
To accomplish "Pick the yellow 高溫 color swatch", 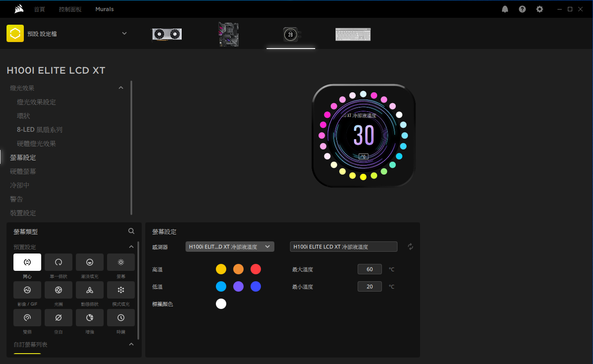I will pos(221,269).
